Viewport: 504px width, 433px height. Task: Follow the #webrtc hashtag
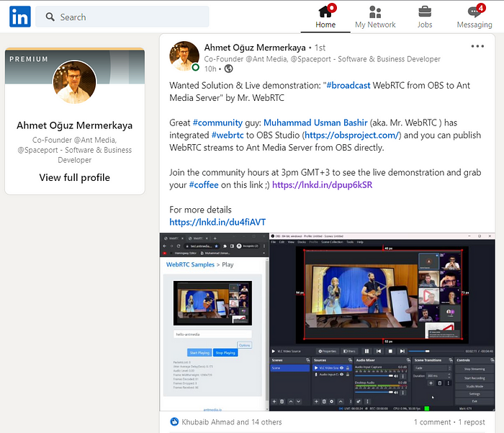(228, 135)
